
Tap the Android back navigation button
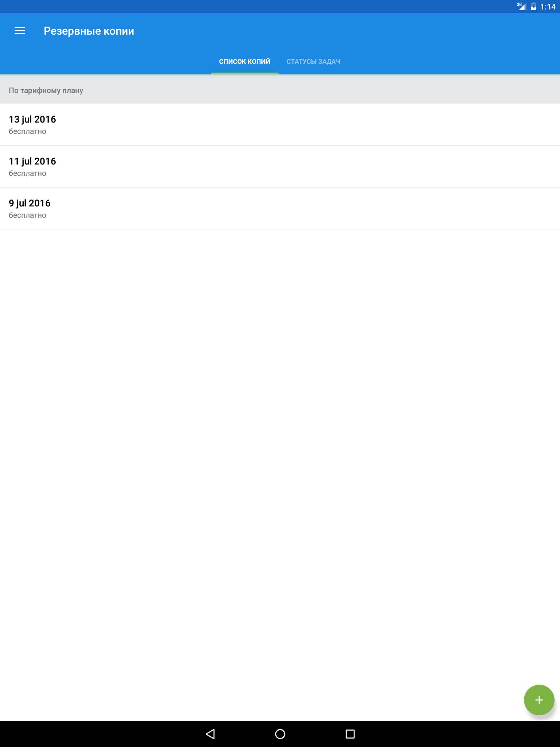(x=210, y=734)
